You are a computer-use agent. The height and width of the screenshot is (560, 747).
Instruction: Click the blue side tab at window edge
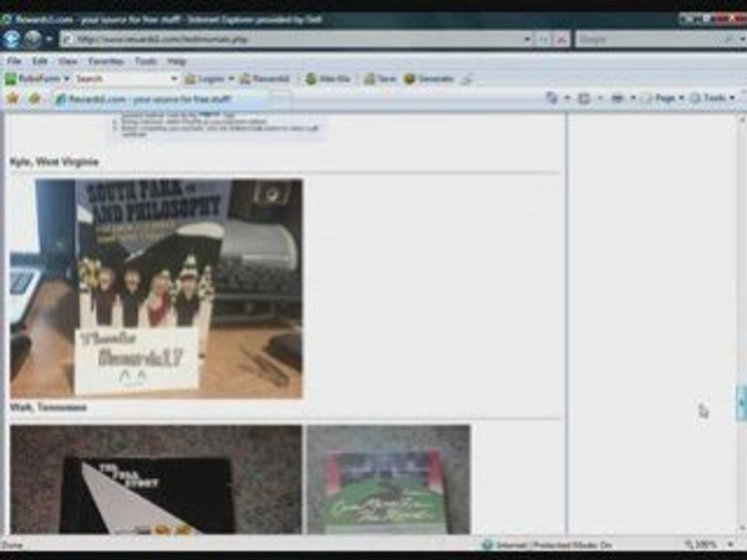pyautogui.click(x=742, y=404)
